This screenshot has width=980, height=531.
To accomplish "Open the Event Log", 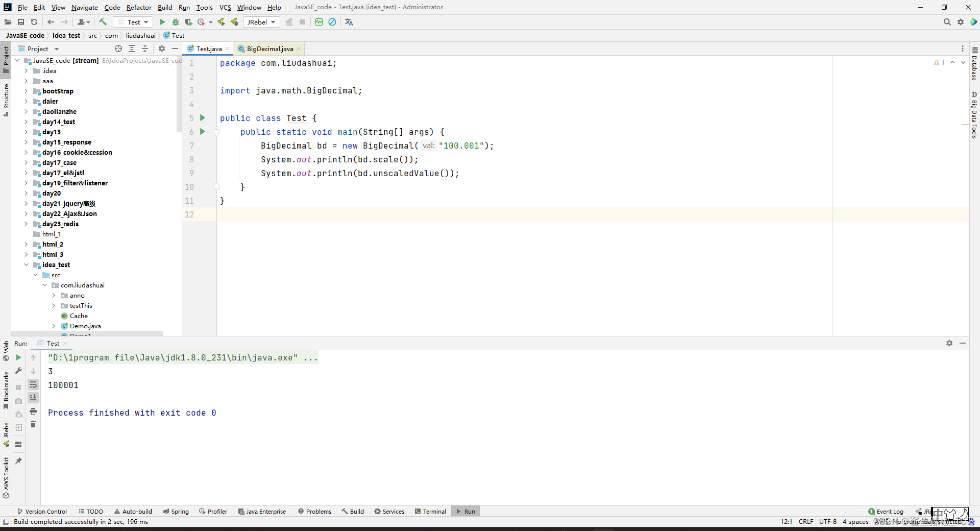I will point(886,511).
